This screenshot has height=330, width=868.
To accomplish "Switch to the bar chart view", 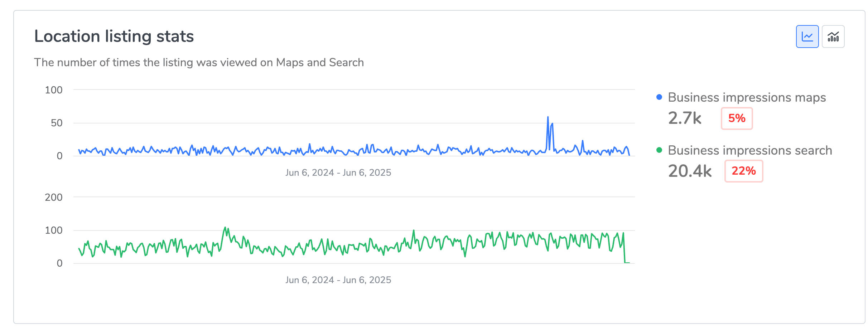I will pyautogui.click(x=833, y=37).
